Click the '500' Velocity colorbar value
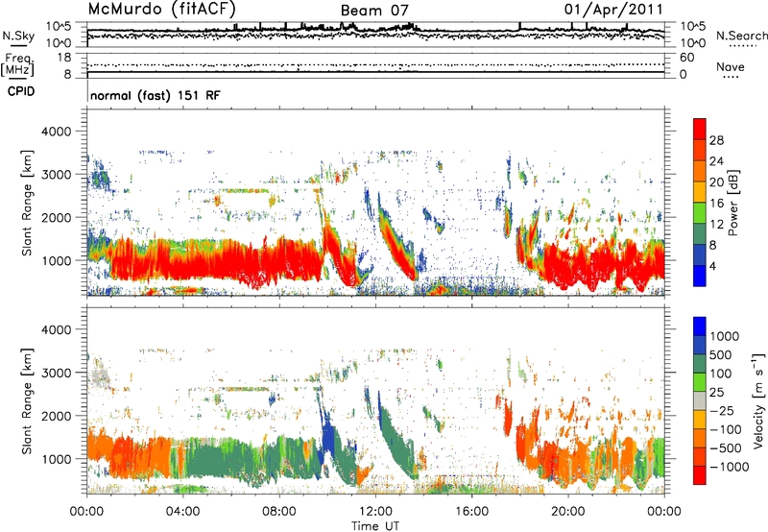Viewport: 768px width, 532px height. point(721,354)
